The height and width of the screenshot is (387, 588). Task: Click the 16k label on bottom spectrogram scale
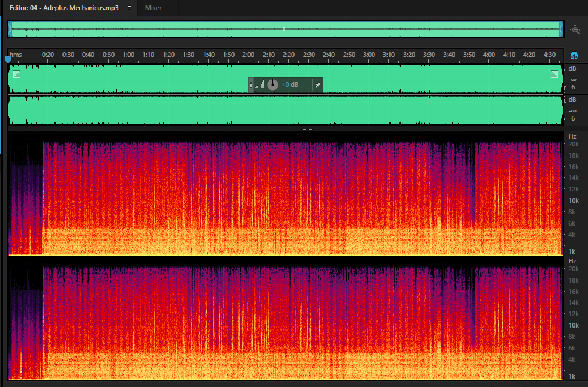(574, 292)
